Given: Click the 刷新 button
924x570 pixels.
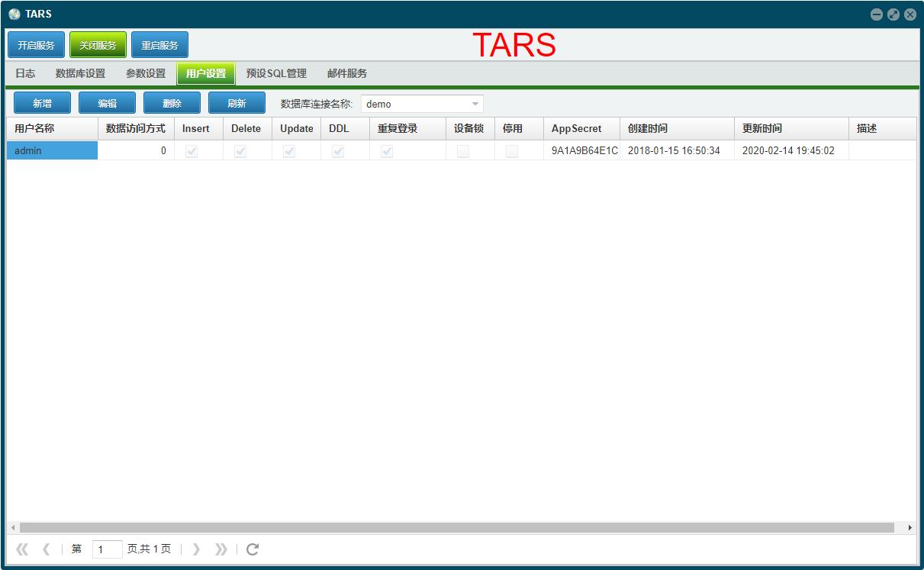Looking at the screenshot, I should pyautogui.click(x=237, y=103).
